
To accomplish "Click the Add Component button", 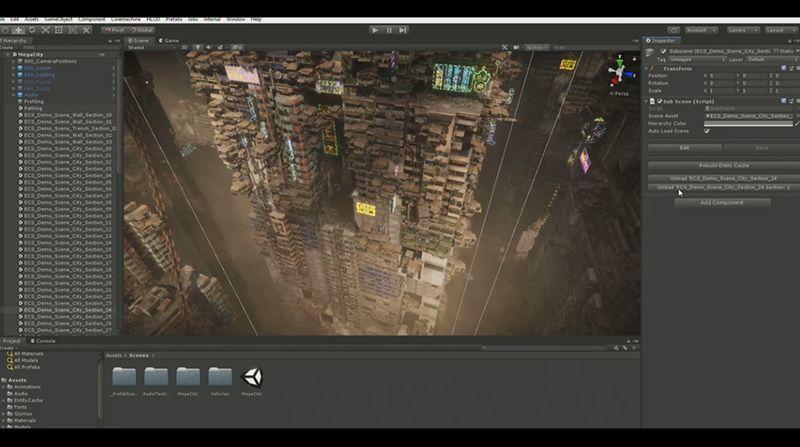I will pos(722,202).
